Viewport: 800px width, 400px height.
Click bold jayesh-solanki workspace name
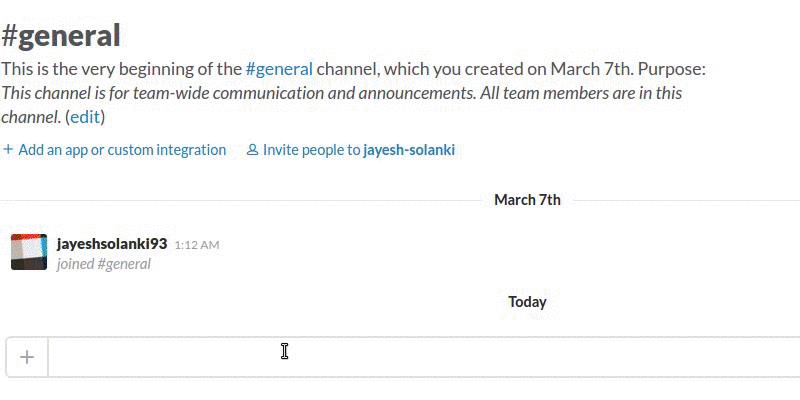tap(409, 150)
